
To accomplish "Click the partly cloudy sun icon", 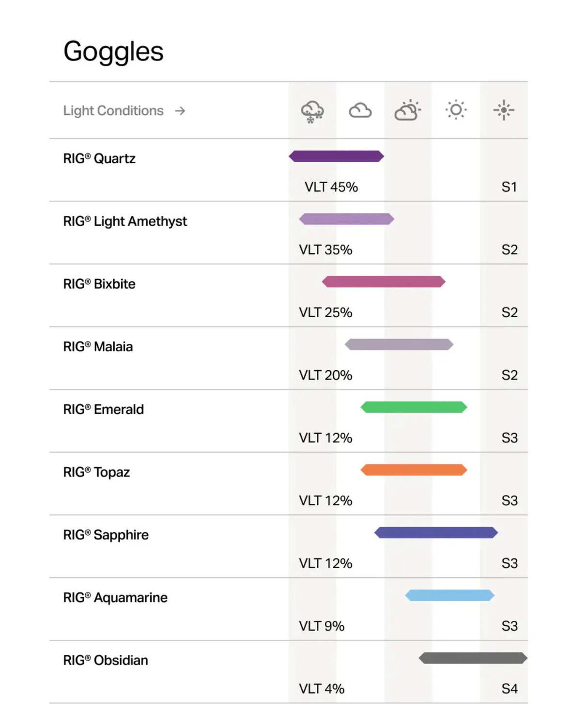I will coord(407,110).
